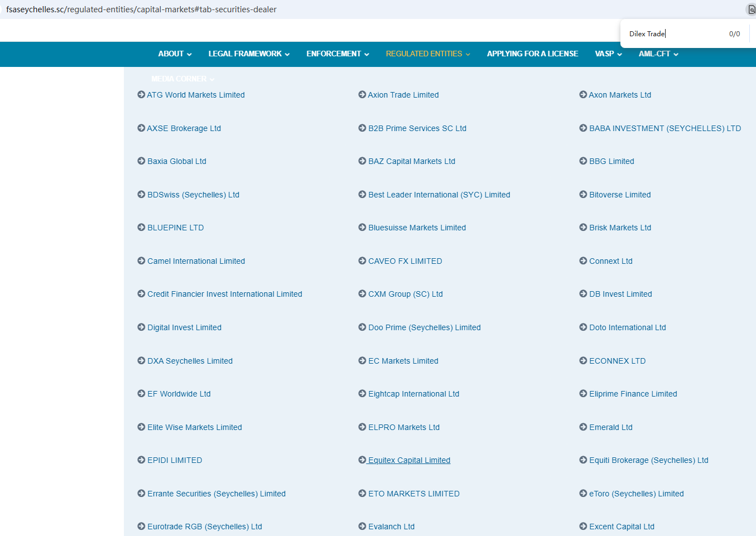Open eToro (Seychelles) Limited link
Viewport: 756px width, 536px height.
click(637, 494)
